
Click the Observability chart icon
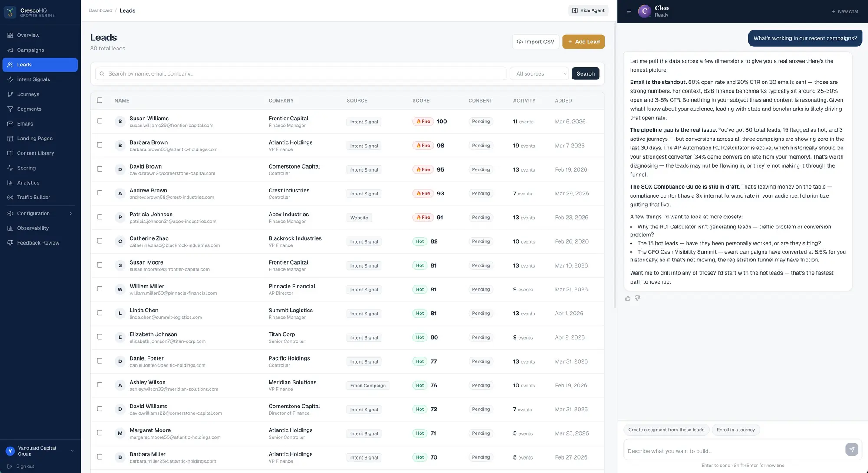(x=10, y=228)
